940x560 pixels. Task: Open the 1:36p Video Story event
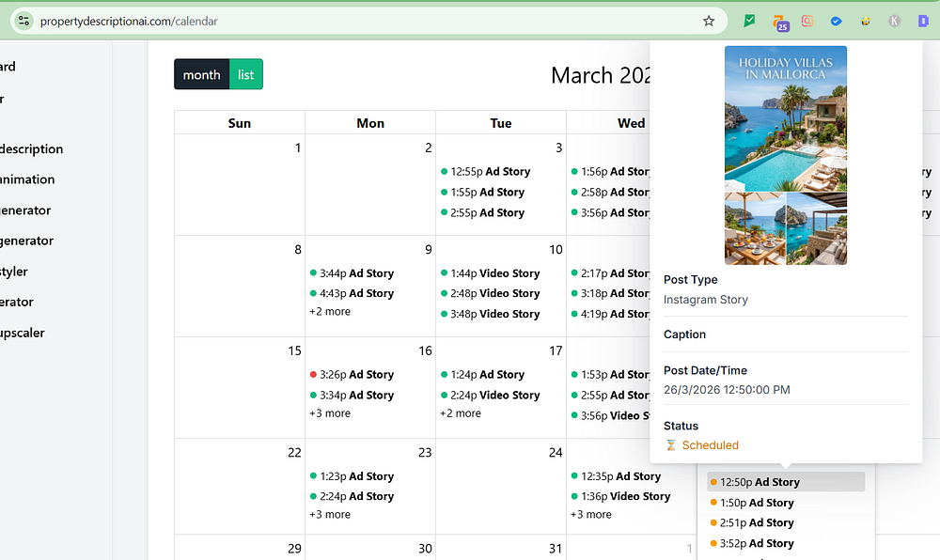620,496
